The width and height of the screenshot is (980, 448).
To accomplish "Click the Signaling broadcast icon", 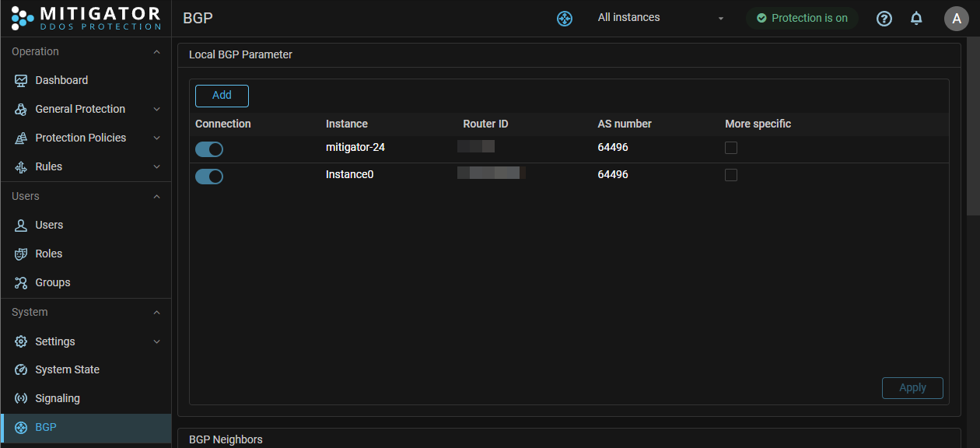I will click(21, 398).
